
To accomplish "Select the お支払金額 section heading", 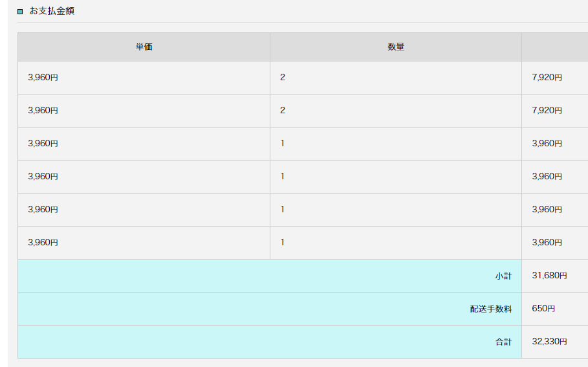I will tap(52, 11).
